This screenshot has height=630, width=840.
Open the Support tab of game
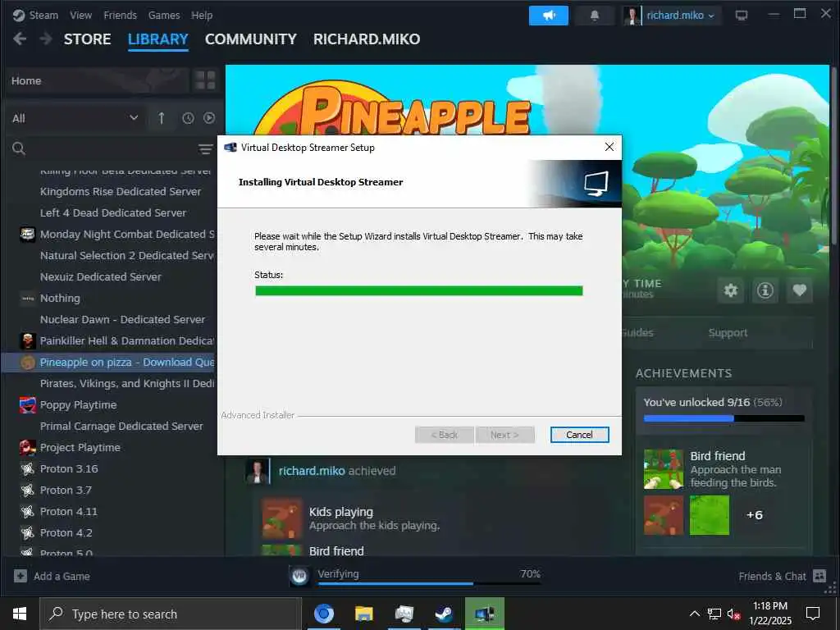tap(728, 333)
